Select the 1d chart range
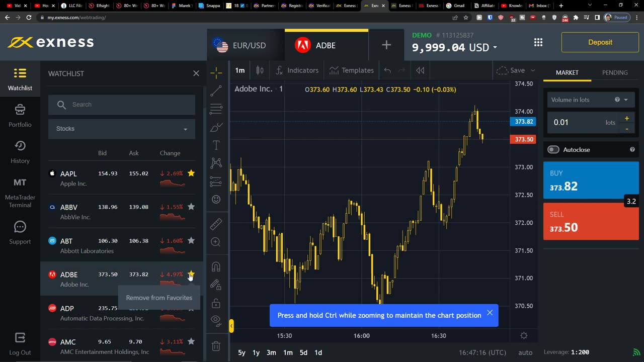644x362 pixels. click(x=318, y=352)
